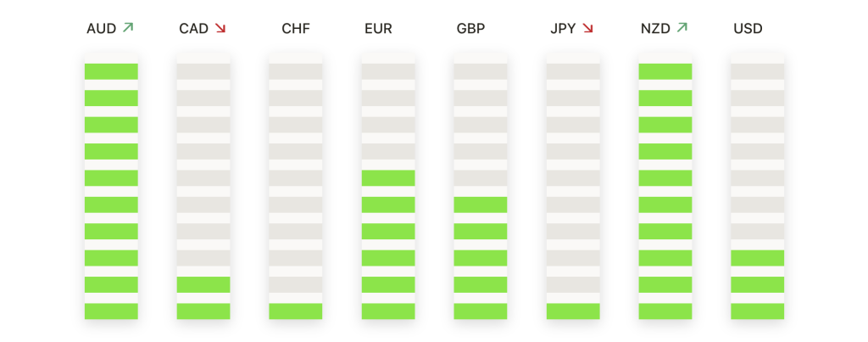Click the only green segment in CHF meter
868x342 pixels.
point(296,311)
